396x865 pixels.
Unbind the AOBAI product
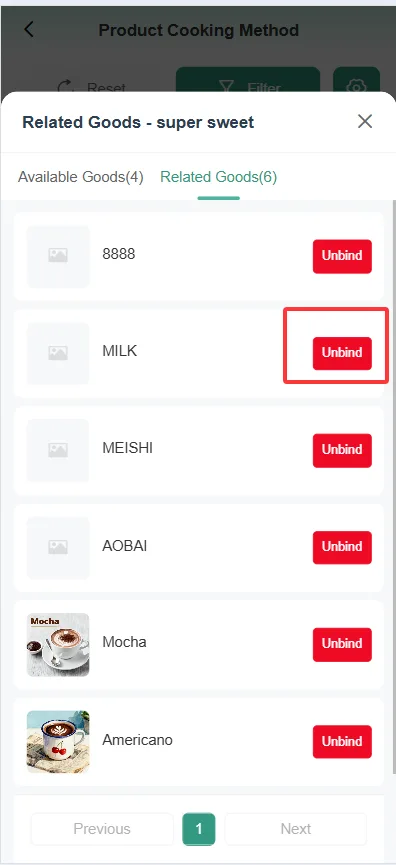tap(342, 547)
